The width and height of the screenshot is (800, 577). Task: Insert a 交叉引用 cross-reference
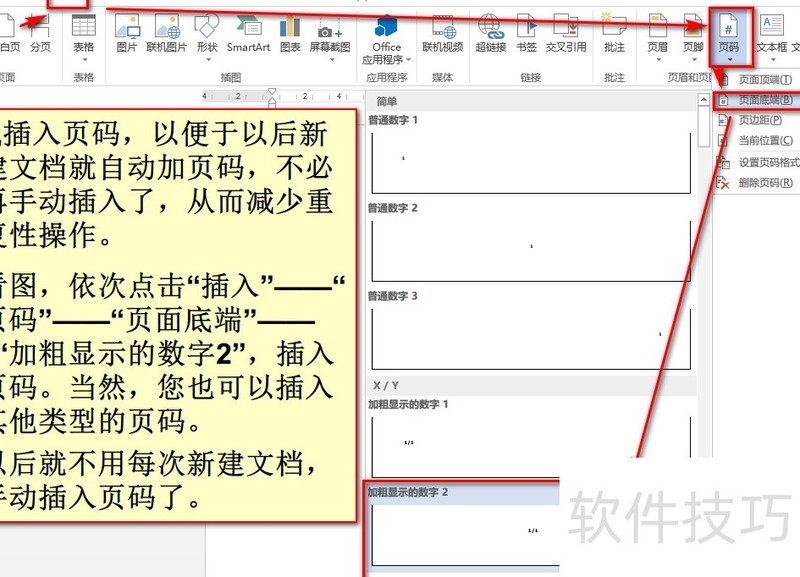coord(566,34)
